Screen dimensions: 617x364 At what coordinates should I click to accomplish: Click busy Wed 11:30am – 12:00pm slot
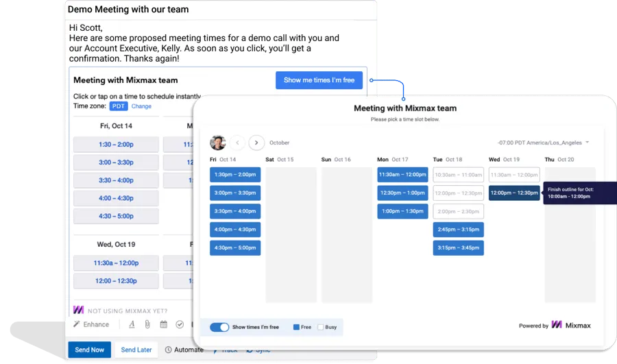point(514,175)
